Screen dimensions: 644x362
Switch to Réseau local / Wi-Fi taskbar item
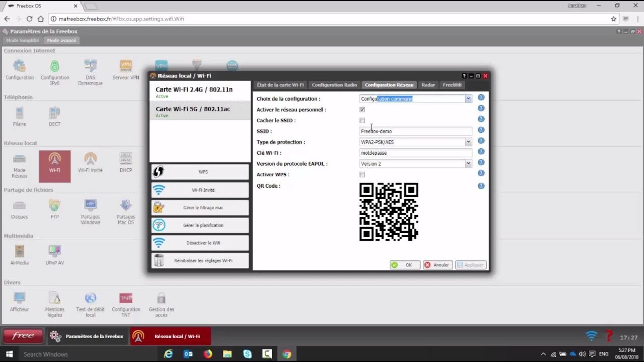[x=170, y=336]
